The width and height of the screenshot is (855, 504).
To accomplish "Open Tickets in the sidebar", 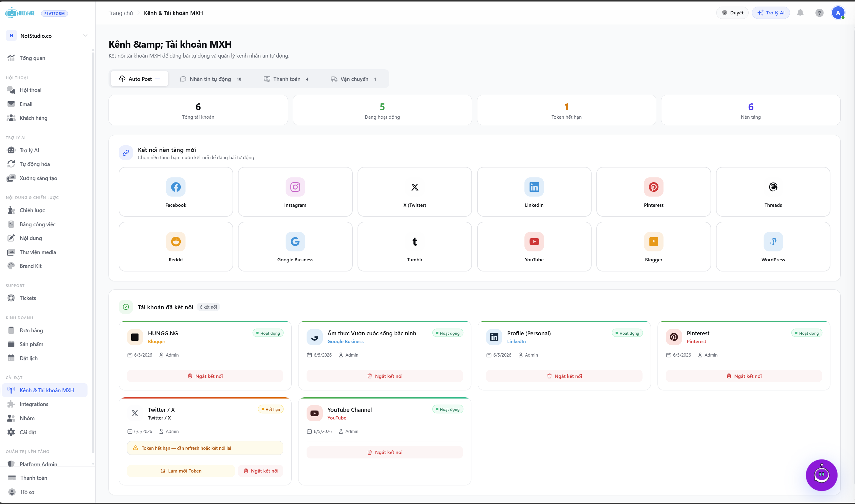I will click(45, 298).
